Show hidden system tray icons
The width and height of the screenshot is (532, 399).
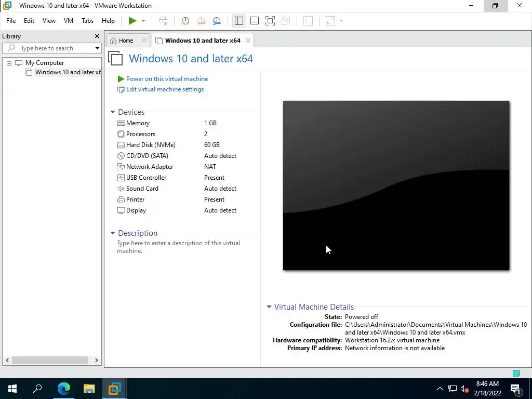[x=440, y=389]
